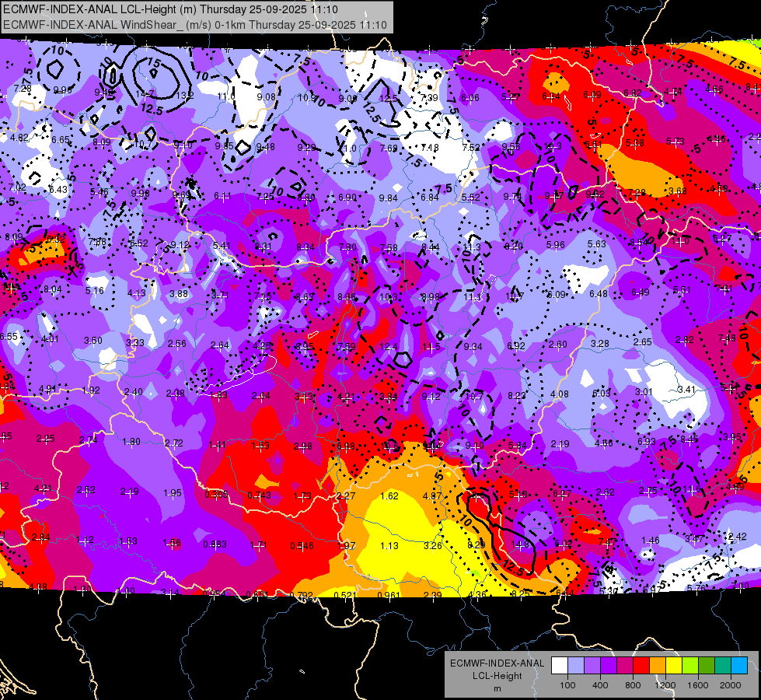Screen dimensions: 761x700
Task: Select the 12.4 grid value mid-map
Action: click(388, 346)
